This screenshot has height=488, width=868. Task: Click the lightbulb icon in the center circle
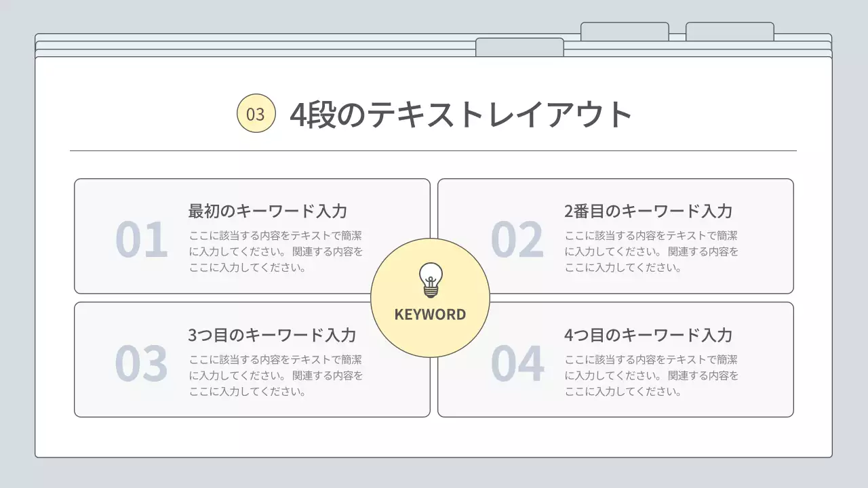coord(431,279)
